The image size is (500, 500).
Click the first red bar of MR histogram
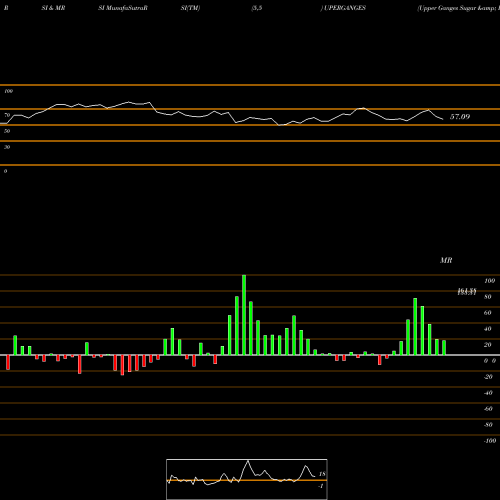tap(8, 362)
